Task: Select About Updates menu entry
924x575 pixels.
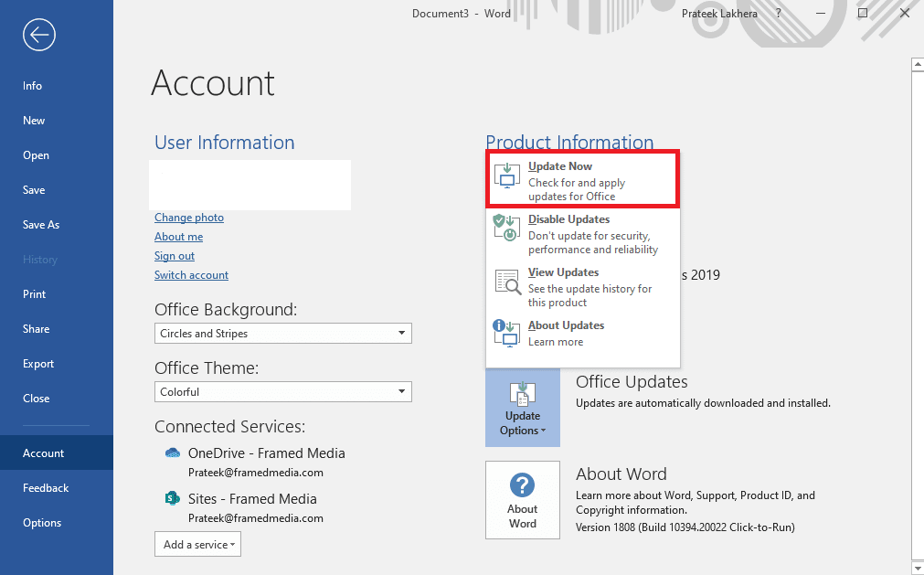Action: point(583,334)
